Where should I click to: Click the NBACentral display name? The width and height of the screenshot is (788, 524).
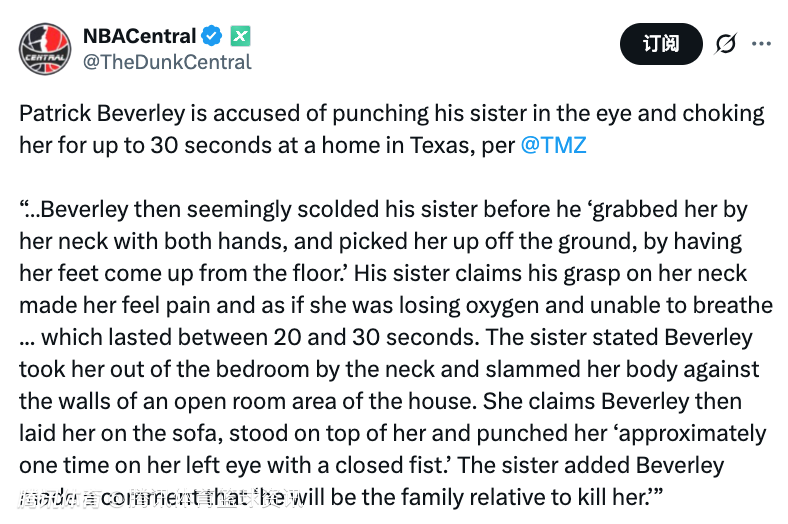point(138,36)
